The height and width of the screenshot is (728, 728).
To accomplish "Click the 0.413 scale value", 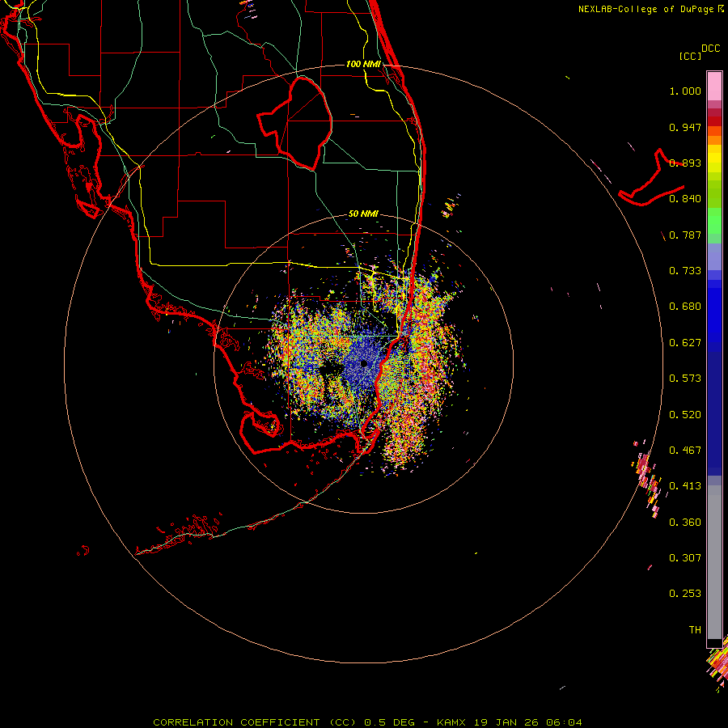I will pyautogui.click(x=685, y=486).
